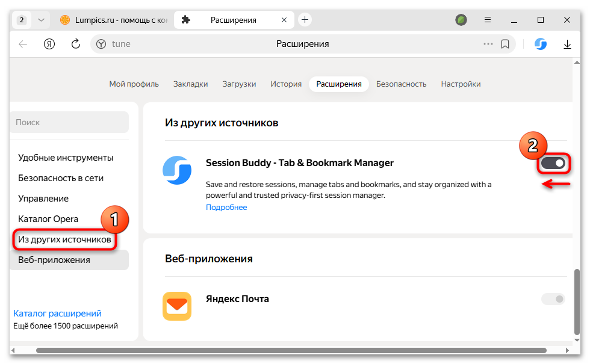
Task: Open the Мой профиль tab
Action: 134,84
